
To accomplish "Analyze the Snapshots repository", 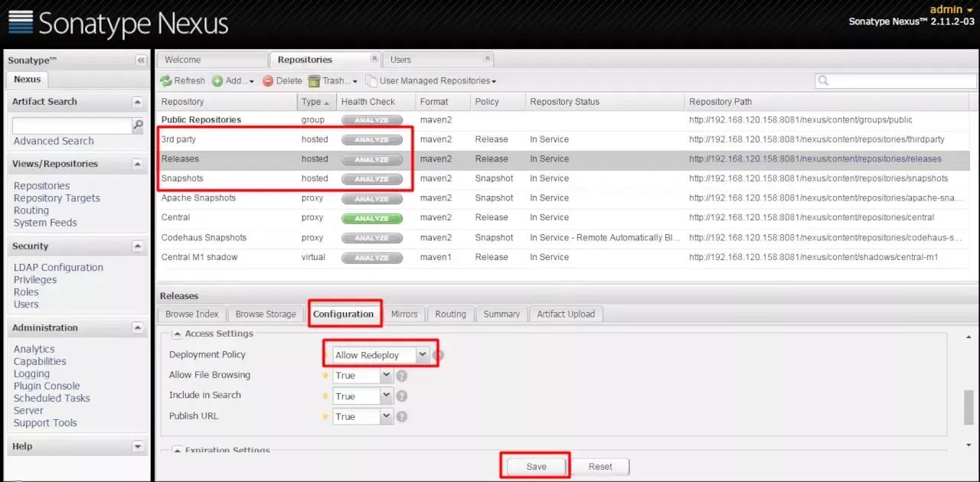I will tap(372, 179).
